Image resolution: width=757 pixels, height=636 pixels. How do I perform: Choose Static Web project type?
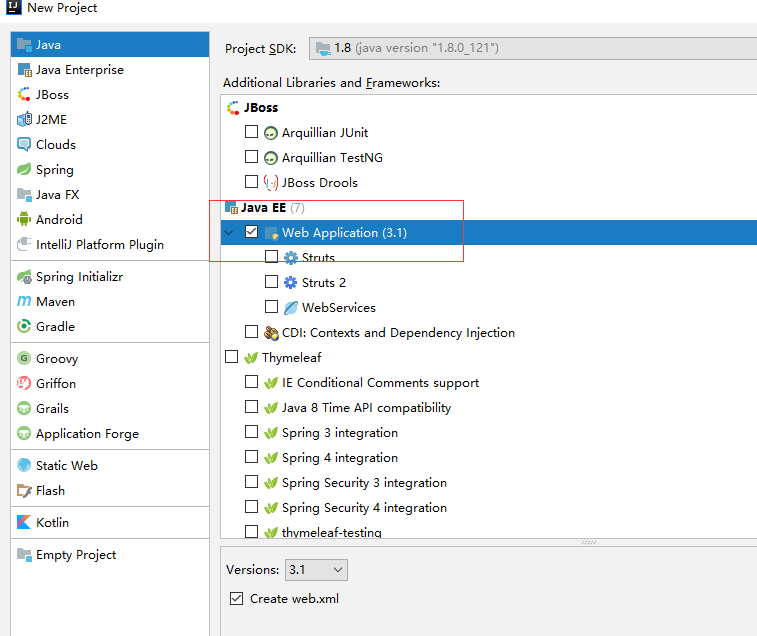pyautogui.click(x=110, y=466)
